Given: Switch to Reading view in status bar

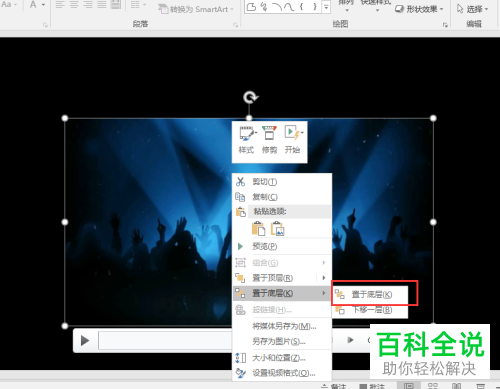Looking at the screenshot, I should pos(456,386).
